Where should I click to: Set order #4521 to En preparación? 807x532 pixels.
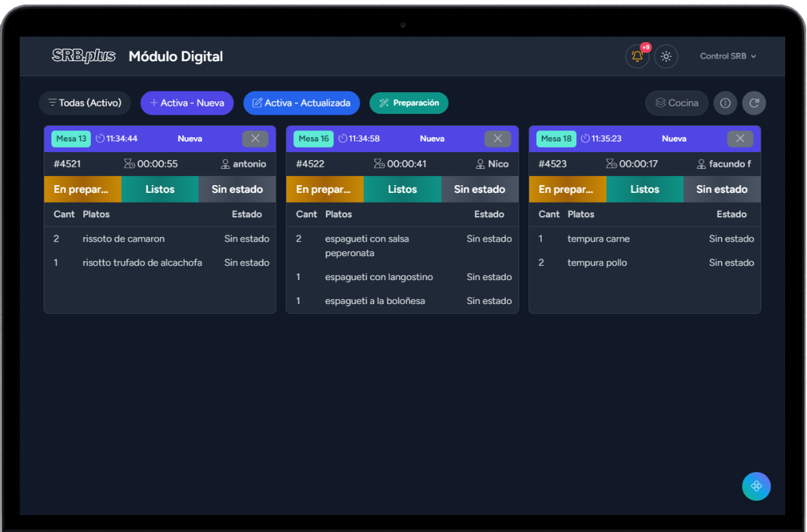[83, 189]
